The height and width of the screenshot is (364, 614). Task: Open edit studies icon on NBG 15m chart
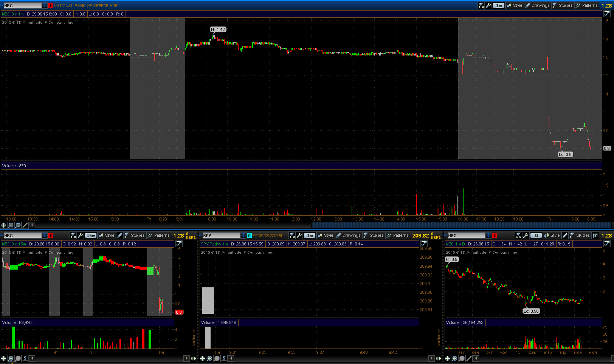click(73, 235)
